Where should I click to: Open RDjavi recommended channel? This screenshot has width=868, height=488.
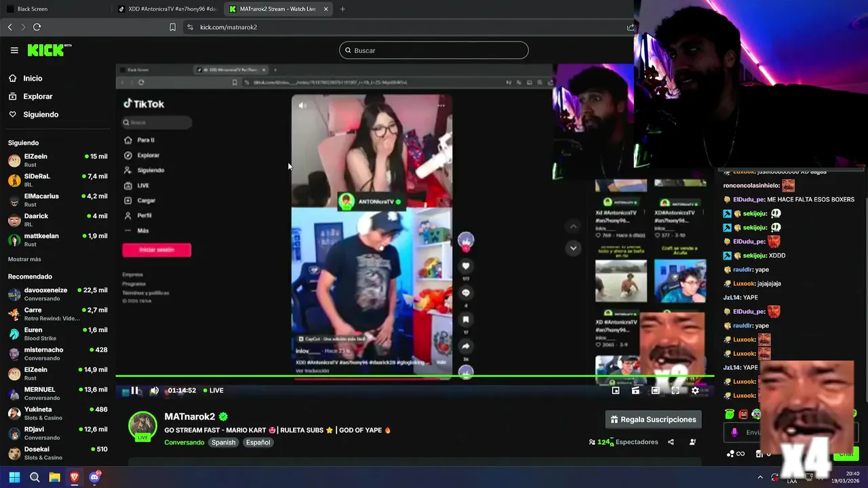(x=58, y=433)
